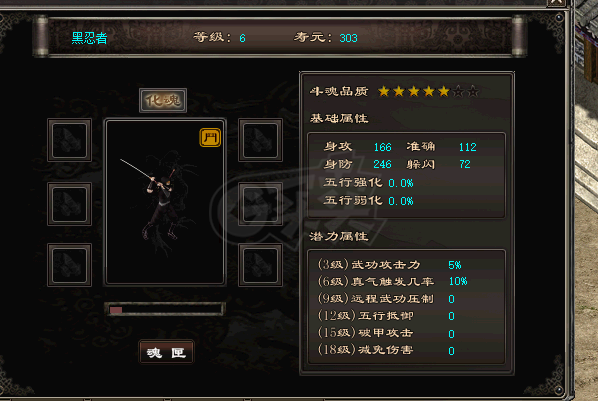Select the middle-right empty equipment slot

(260, 204)
